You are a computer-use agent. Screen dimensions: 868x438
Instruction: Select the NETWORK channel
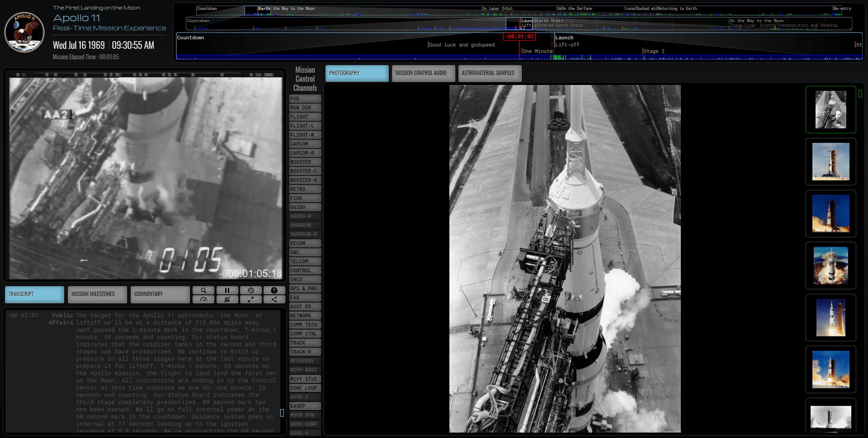[305, 316]
